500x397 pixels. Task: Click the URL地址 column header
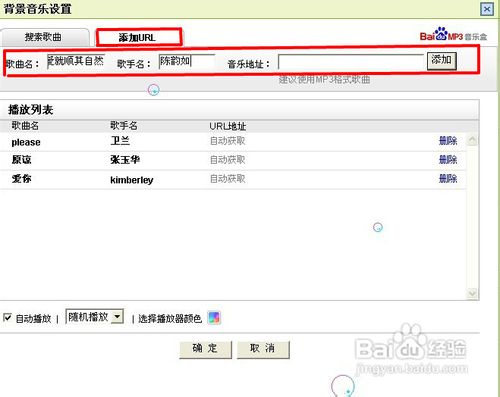pos(228,126)
